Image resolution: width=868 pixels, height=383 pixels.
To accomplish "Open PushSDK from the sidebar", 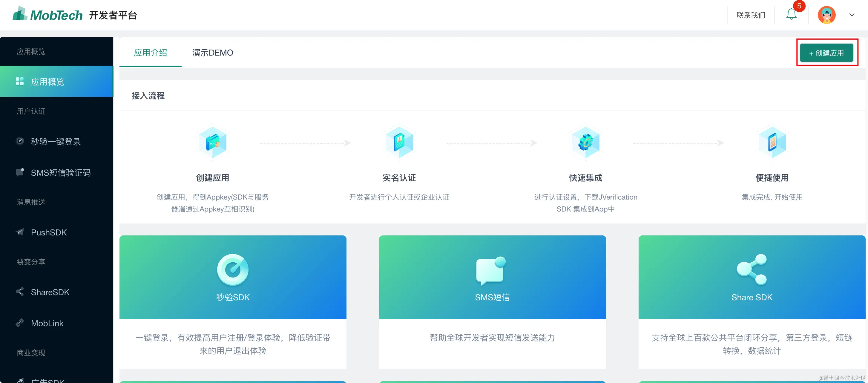I will coord(49,232).
